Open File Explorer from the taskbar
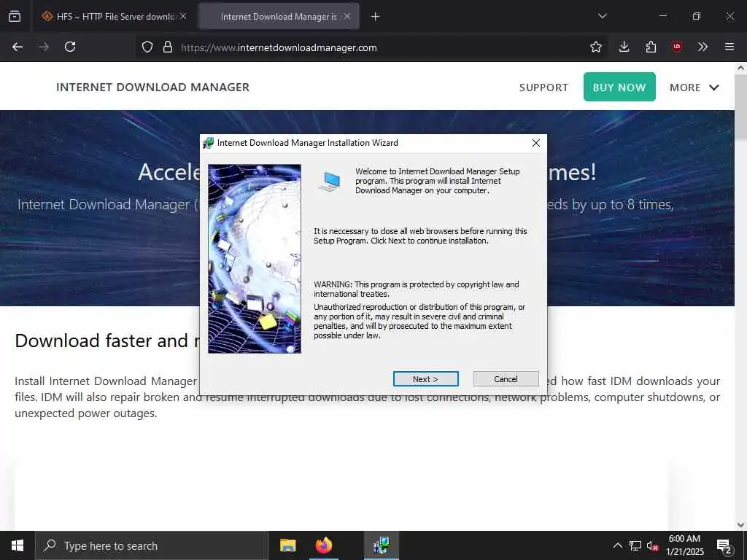This screenshot has width=747, height=560. [x=287, y=545]
